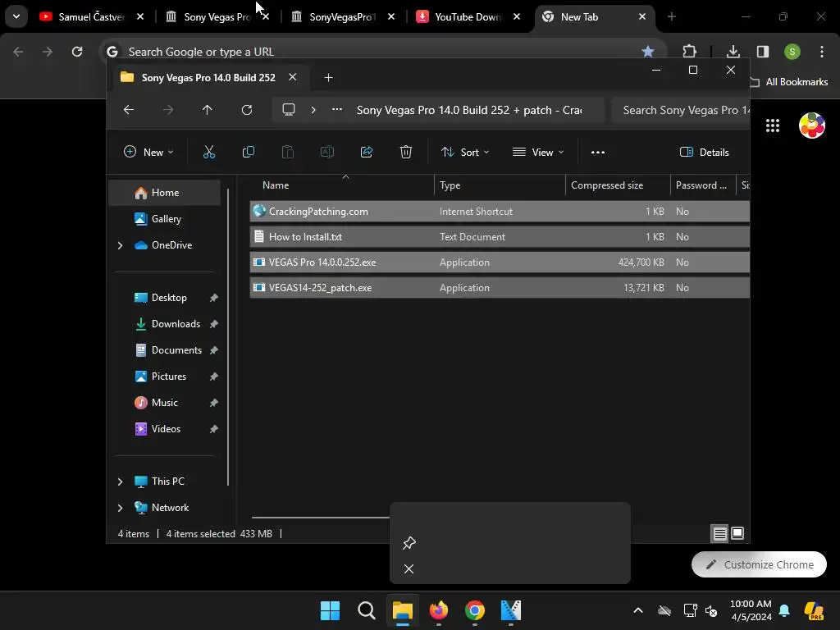Open the New dropdown in Explorer
Viewport: 840px width, 630px height.
pos(148,152)
